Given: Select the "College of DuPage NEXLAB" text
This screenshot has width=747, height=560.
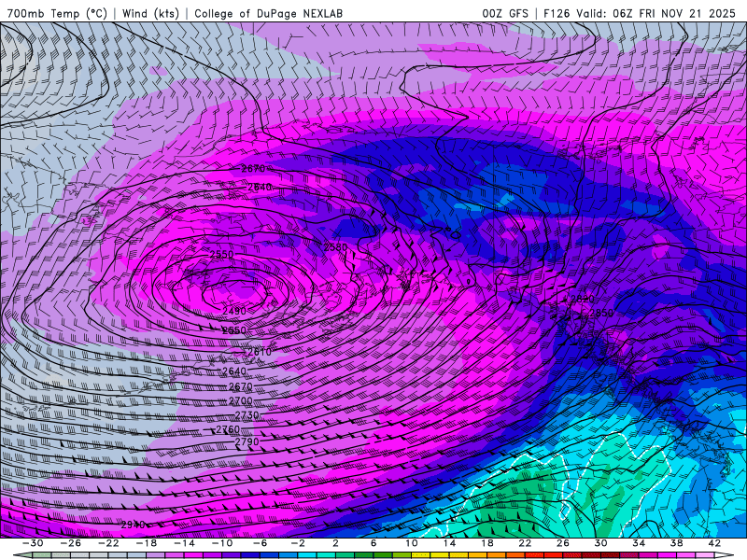Looking at the screenshot, I should click(x=268, y=13).
